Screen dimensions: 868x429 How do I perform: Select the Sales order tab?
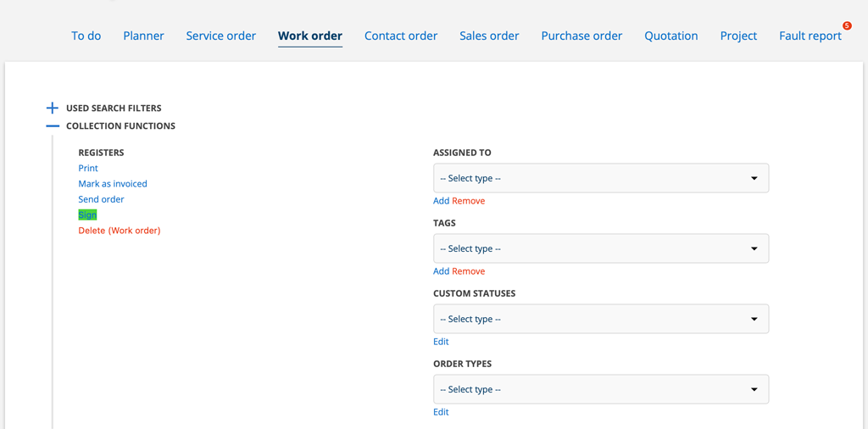[x=489, y=36]
